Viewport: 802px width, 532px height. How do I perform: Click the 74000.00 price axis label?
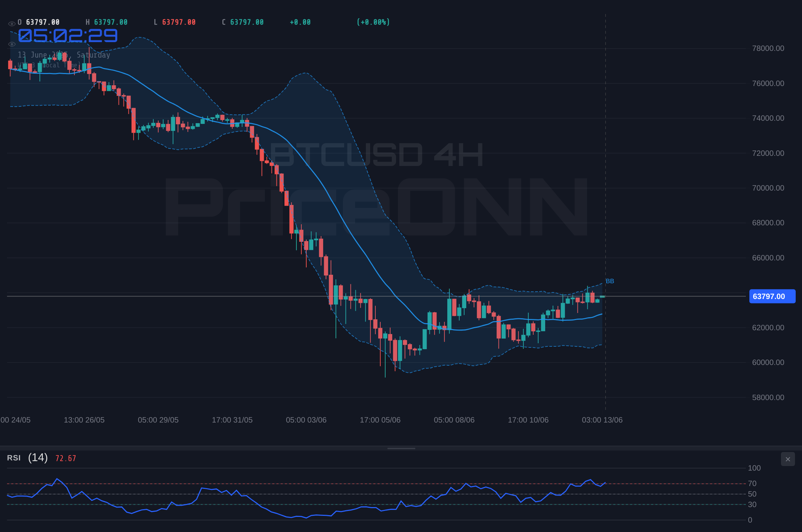pos(768,118)
